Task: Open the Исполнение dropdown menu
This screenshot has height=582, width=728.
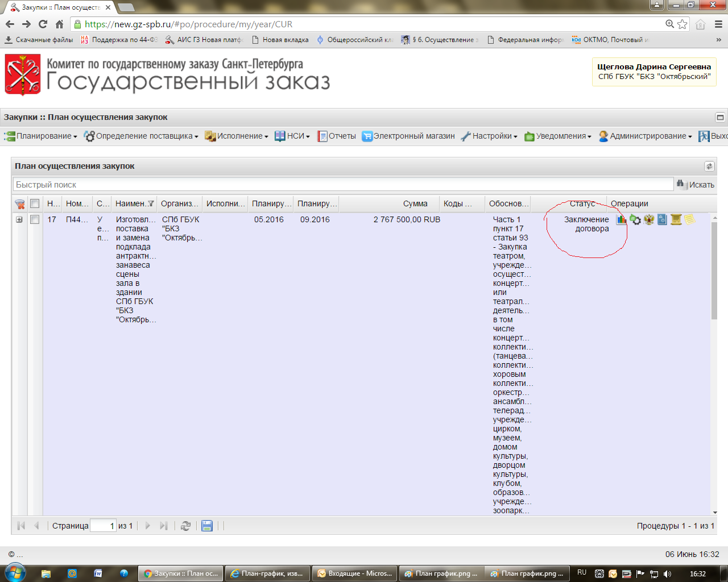Action: pyautogui.click(x=237, y=136)
